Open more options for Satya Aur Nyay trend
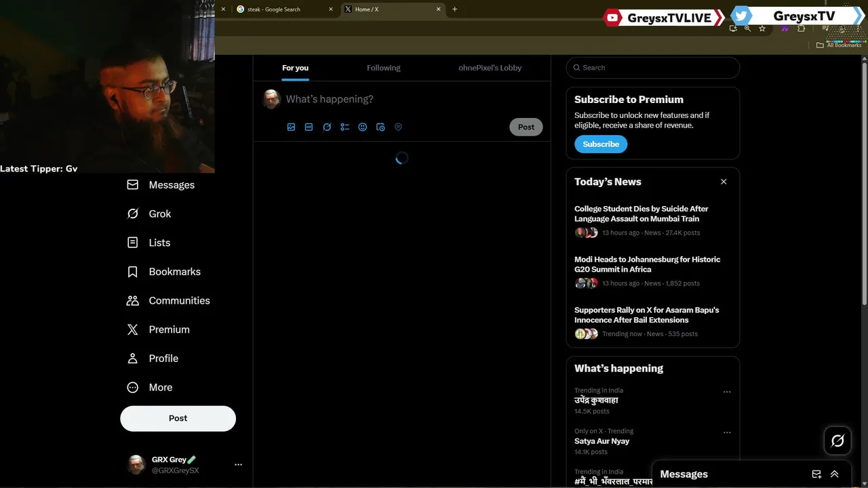The width and height of the screenshot is (868, 488). click(x=727, y=432)
